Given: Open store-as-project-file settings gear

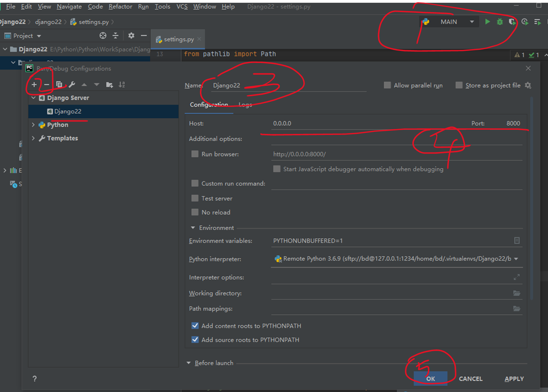Looking at the screenshot, I should [x=528, y=85].
